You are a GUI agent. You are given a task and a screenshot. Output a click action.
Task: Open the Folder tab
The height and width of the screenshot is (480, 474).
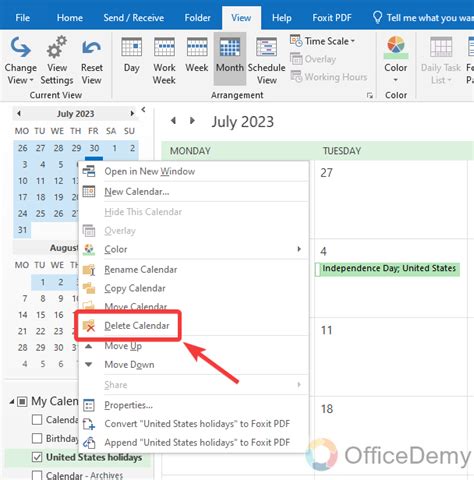click(197, 18)
